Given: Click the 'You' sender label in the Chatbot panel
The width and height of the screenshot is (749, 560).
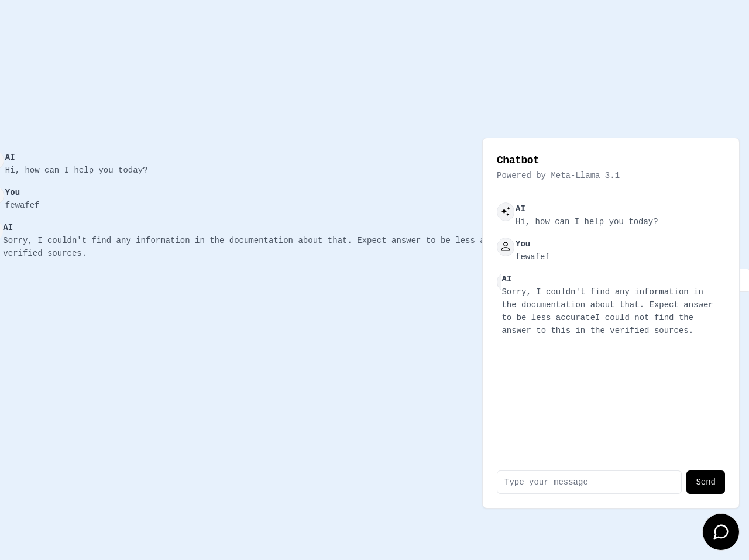Looking at the screenshot, I should pos(523,244).
